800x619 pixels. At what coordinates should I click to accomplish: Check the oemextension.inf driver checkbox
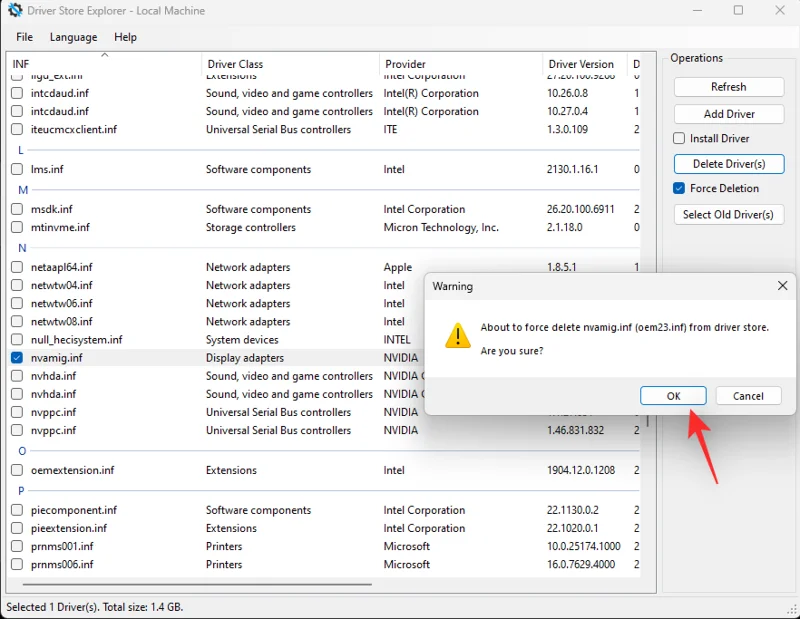(x=16, y=470)
